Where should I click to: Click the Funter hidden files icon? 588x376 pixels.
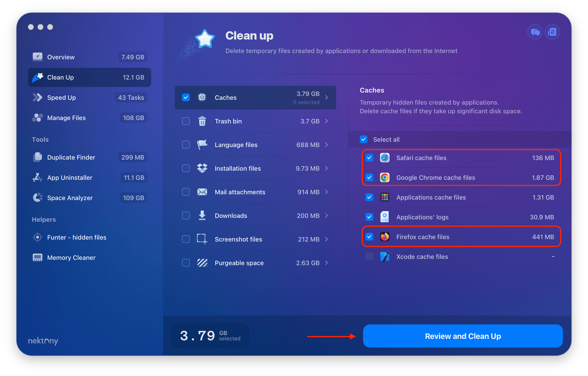[x=37, y=237]
